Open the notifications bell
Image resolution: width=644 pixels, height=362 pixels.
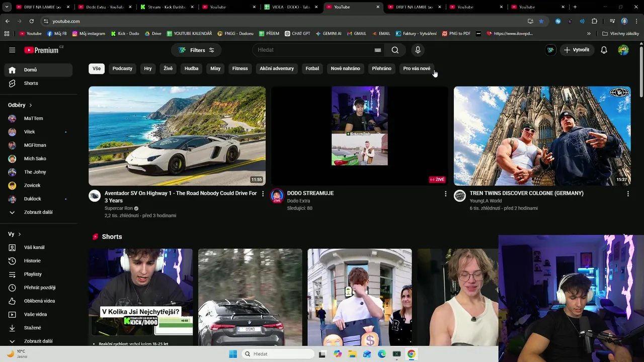point(604,50)
